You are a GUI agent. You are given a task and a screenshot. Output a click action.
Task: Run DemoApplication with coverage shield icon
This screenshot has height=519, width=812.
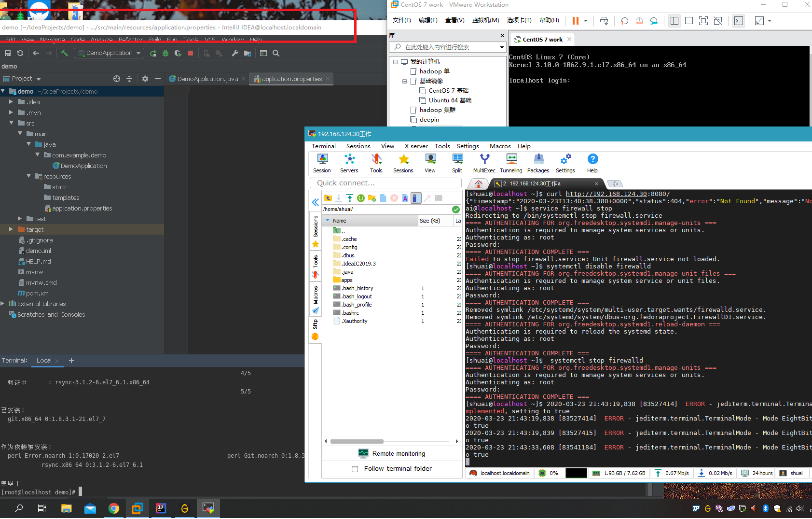[178, 54]
